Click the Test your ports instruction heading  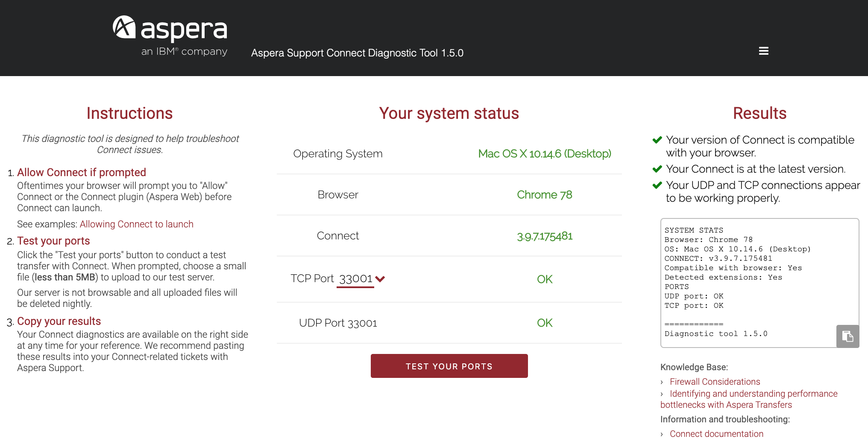53,241
